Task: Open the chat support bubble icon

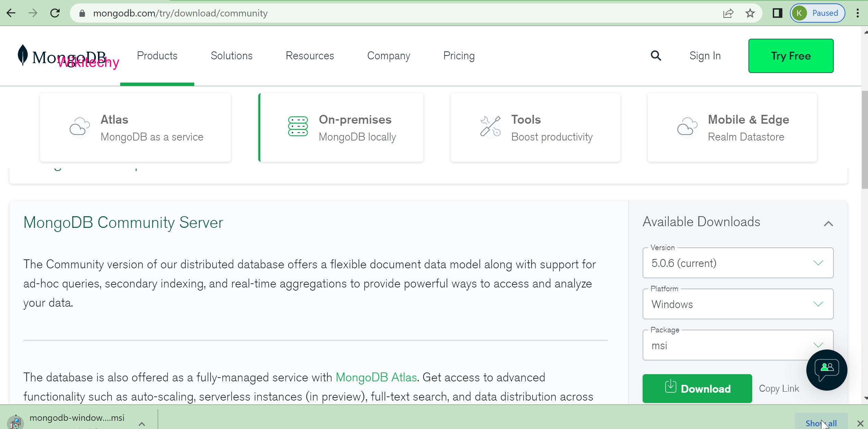Action: click(827, 370)
